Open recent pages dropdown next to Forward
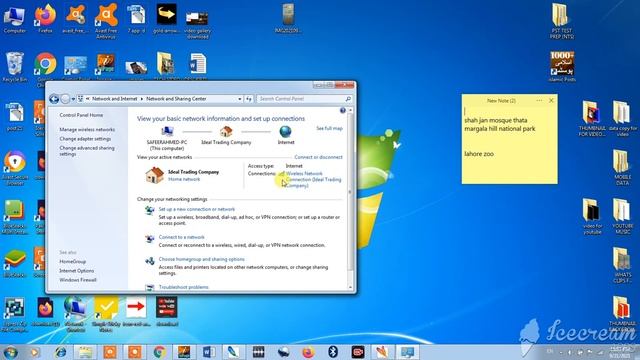This screenshot has height=360, width=640. coord(73,99)
